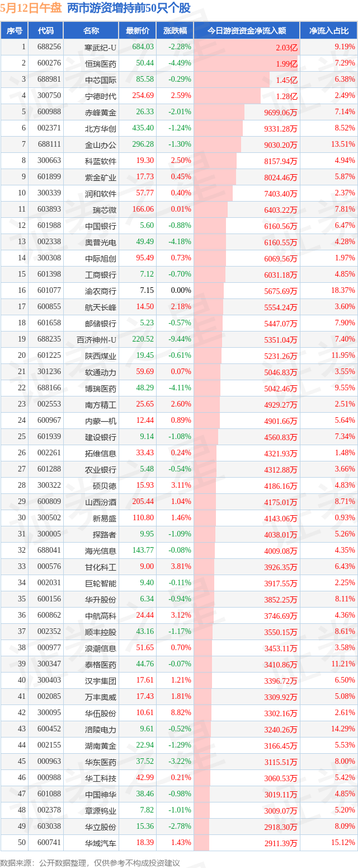Select stock name 探路者

pyautogui.click(x=105, y=534)
